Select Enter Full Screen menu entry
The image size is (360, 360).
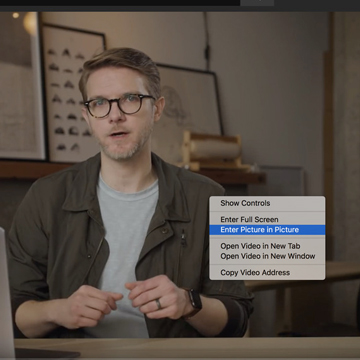(267, 220)
